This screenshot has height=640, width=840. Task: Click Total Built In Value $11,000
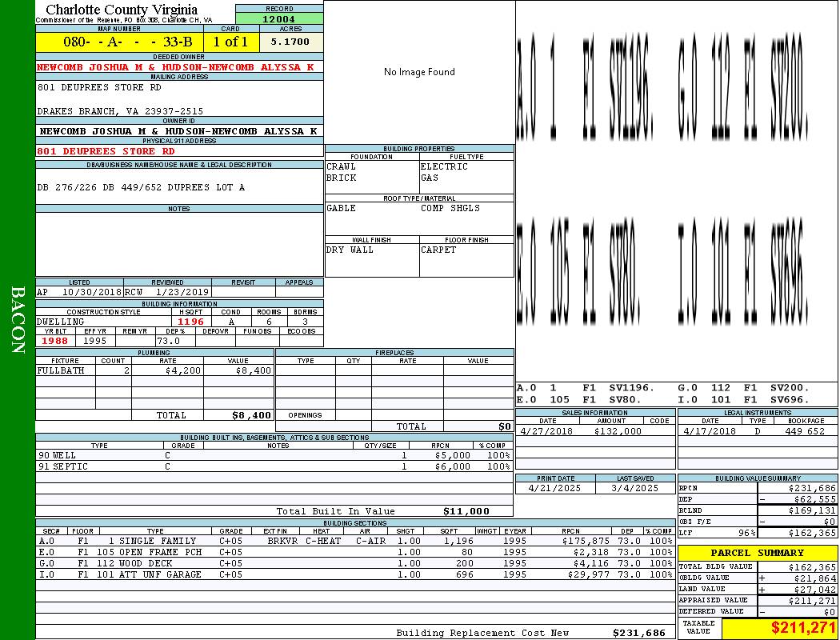point(466,511)
